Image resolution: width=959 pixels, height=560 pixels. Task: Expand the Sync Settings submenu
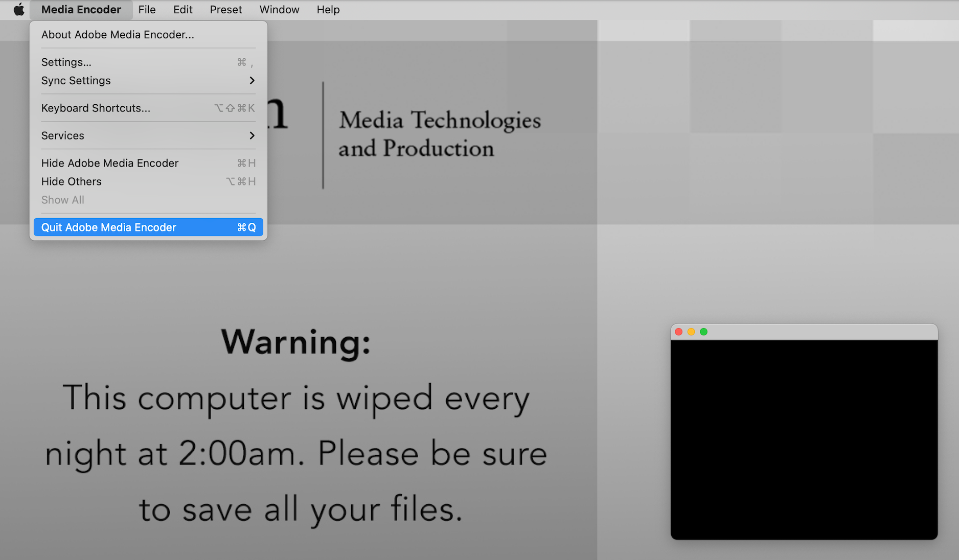pyautogui.click(x=148, y=81)
